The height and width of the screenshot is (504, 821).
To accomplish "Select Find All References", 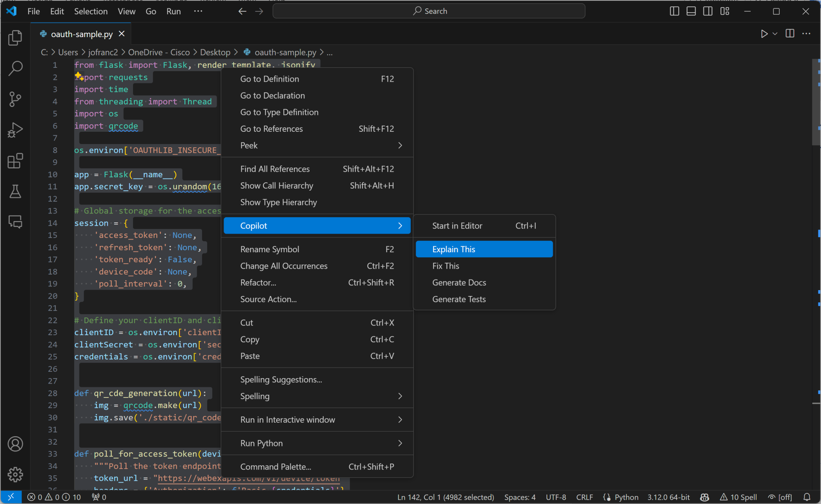I will 317,169.
